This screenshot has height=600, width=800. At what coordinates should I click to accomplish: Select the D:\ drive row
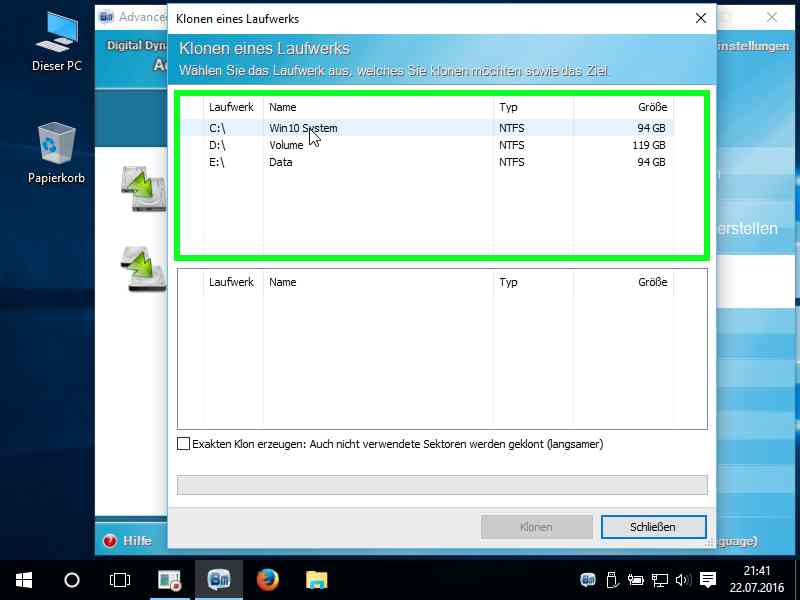[x=427, y=145]
